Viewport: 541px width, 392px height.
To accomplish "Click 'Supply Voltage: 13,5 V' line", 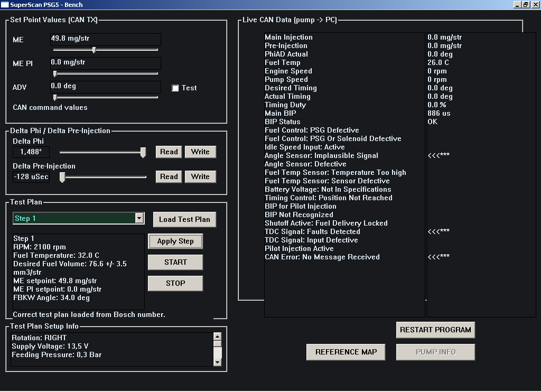I will pos(50,347).
